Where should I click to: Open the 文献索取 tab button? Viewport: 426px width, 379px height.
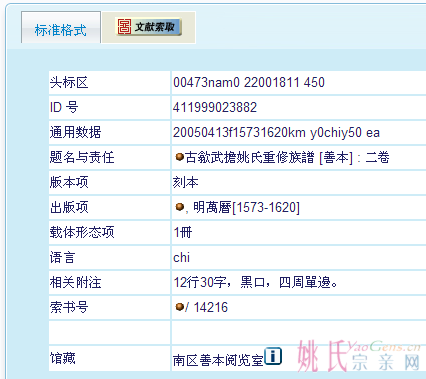[x=148, y=27]
